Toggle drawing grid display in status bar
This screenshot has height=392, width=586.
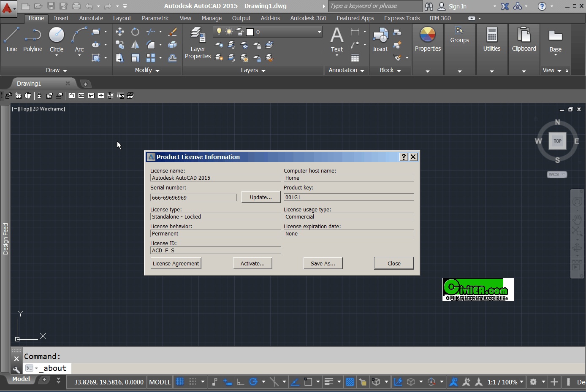tap(180, 382)
